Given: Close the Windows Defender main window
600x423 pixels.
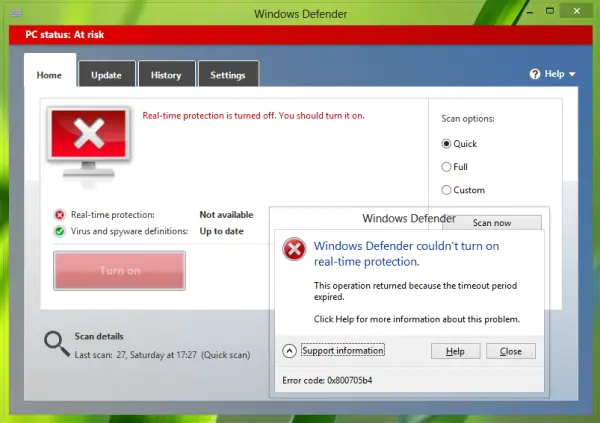Looking at the screenshot, I should [x=576, y=11].
